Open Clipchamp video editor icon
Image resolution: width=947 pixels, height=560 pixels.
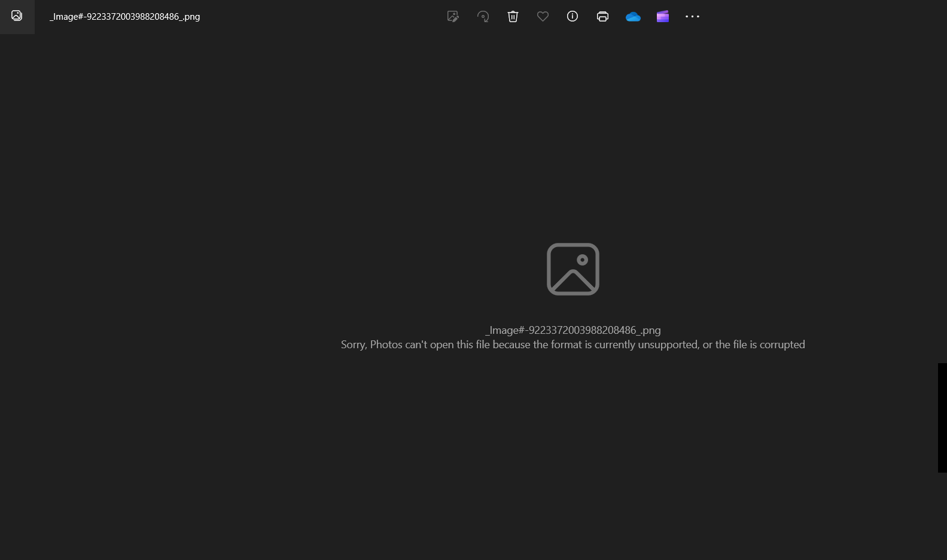pyautogui.click(x=662, y=17)
